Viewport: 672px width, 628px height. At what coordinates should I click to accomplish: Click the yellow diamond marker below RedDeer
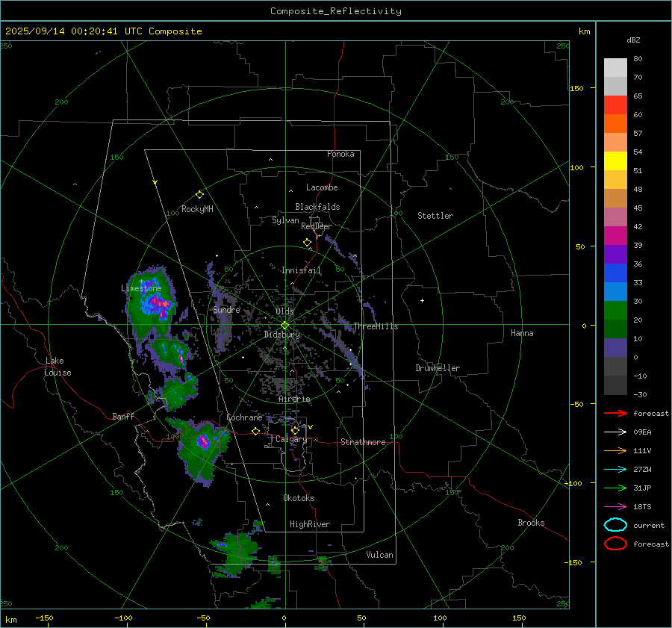click(x=307, y=243)
